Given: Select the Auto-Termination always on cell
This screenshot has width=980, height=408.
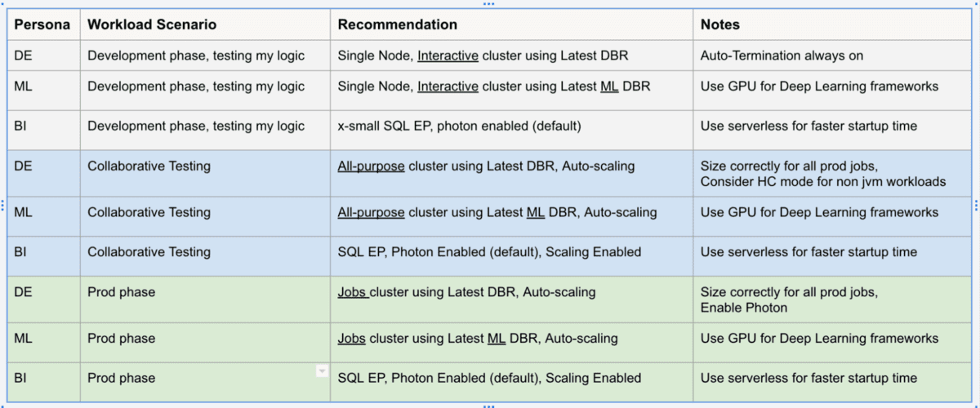Looking at the screenshot, I should [x=782, y=56].
